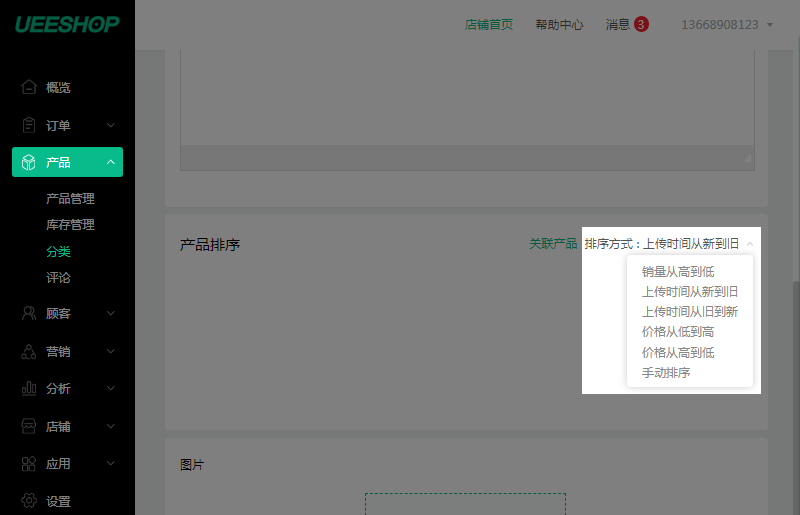Expand the 店铺 sidebar menu chevron
This screenshot has height=515, width=800.
click(111, 426)
